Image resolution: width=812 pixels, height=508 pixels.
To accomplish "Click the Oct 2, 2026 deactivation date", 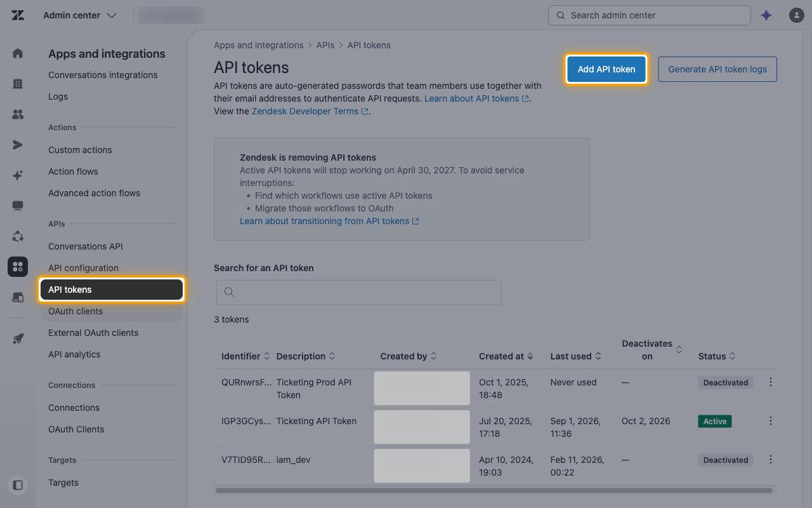I will 646,421.
